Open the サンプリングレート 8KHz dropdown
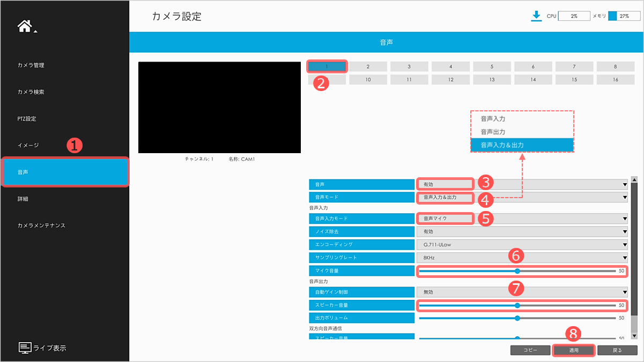The image size is (644, 362). 521,258
